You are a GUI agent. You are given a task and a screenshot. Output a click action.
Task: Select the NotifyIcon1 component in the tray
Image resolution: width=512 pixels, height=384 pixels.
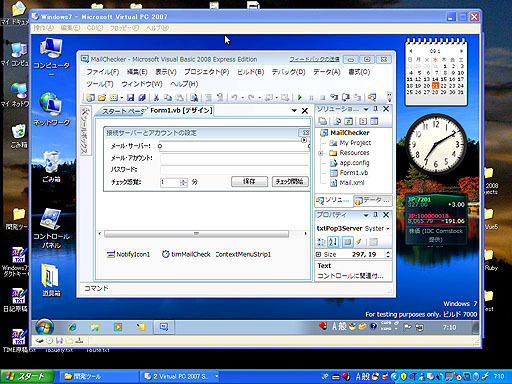click(128, 254)
